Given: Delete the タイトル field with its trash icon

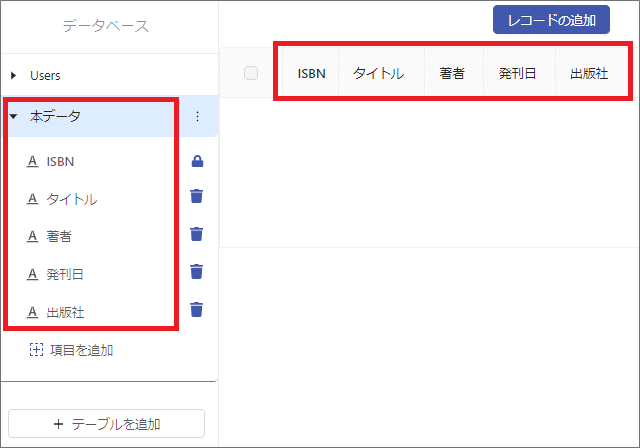Looking at the screenshot, I should 197,196.
